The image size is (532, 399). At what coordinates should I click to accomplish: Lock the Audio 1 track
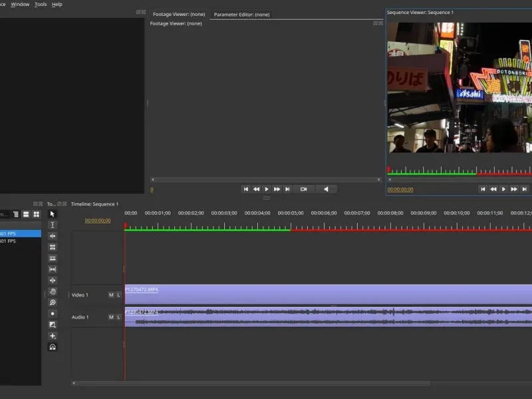point(119,317)
